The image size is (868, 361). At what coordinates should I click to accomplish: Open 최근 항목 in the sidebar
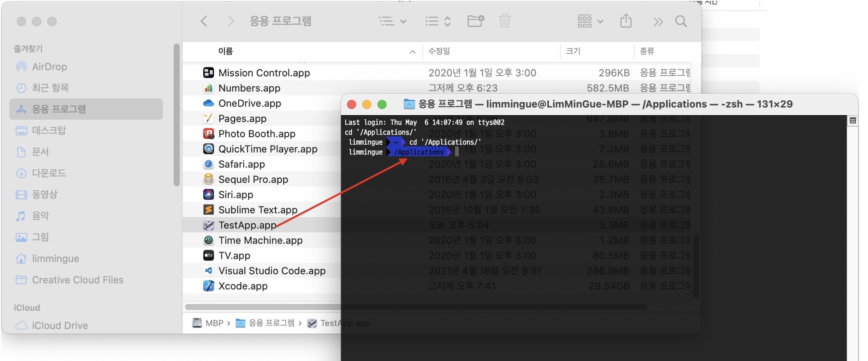coord(50,88)
